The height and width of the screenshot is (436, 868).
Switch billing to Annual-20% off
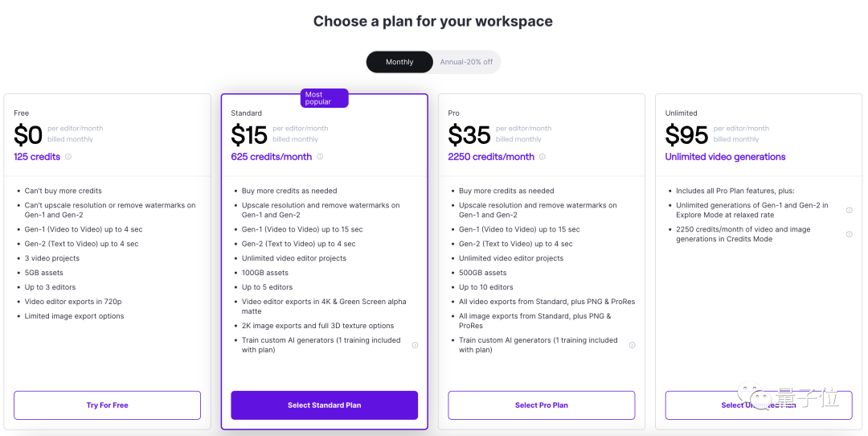pyautogui.click(x=466, y=62)
